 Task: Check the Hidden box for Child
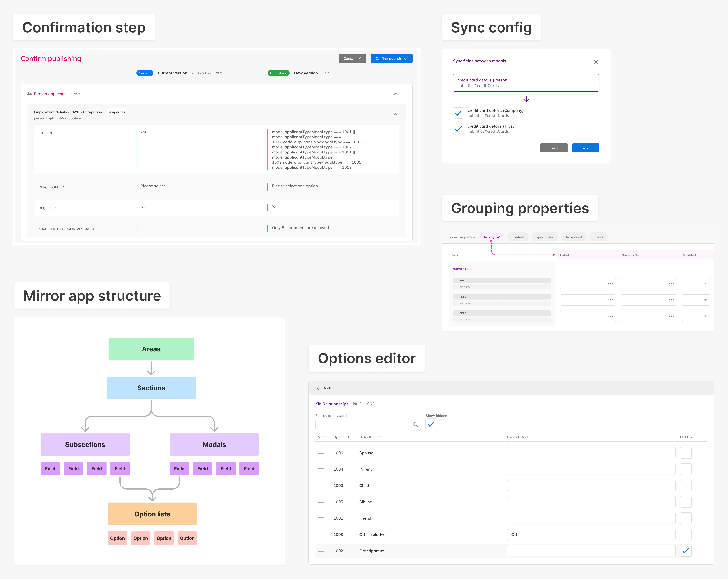[686, 486]
